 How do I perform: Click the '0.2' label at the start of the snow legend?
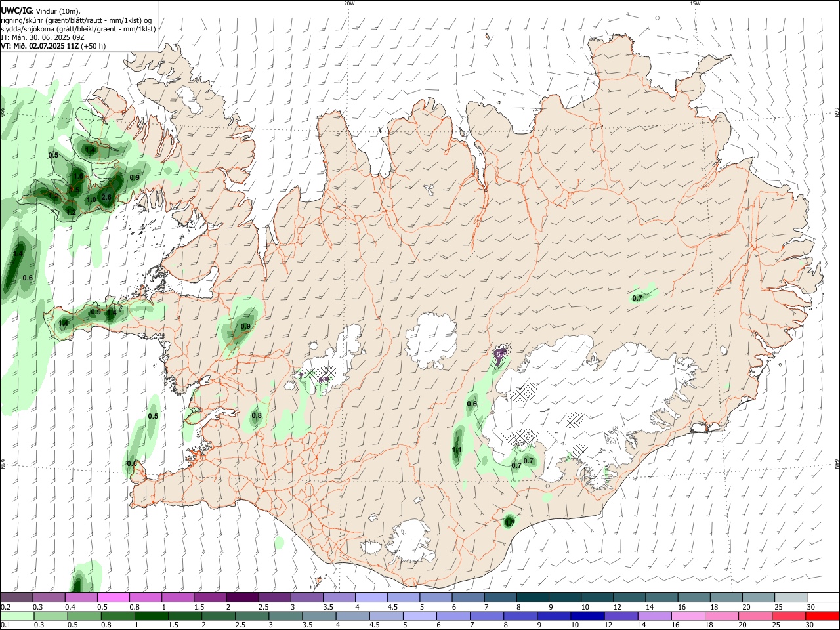(x=5, y=607)
